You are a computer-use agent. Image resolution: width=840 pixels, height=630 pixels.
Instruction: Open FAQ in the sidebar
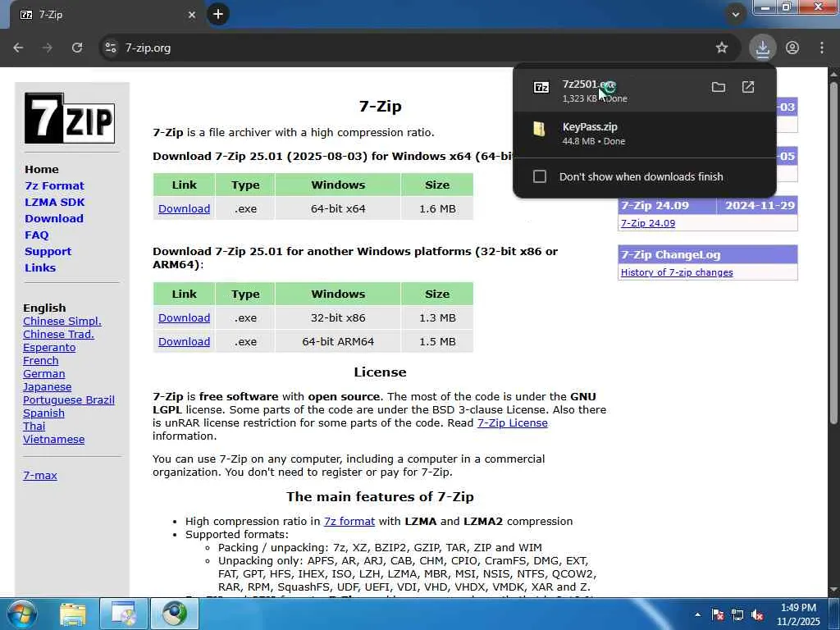click(x=36, y=235)
